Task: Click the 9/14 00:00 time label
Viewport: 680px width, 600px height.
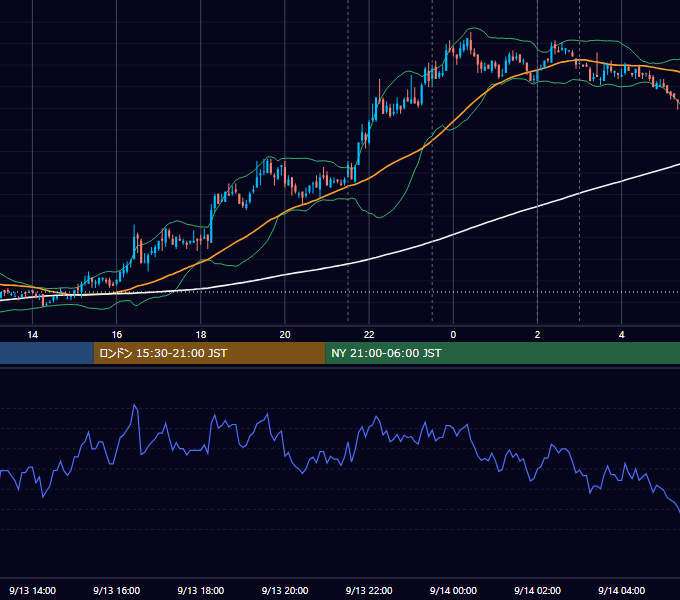Action: tap(453, 590)
